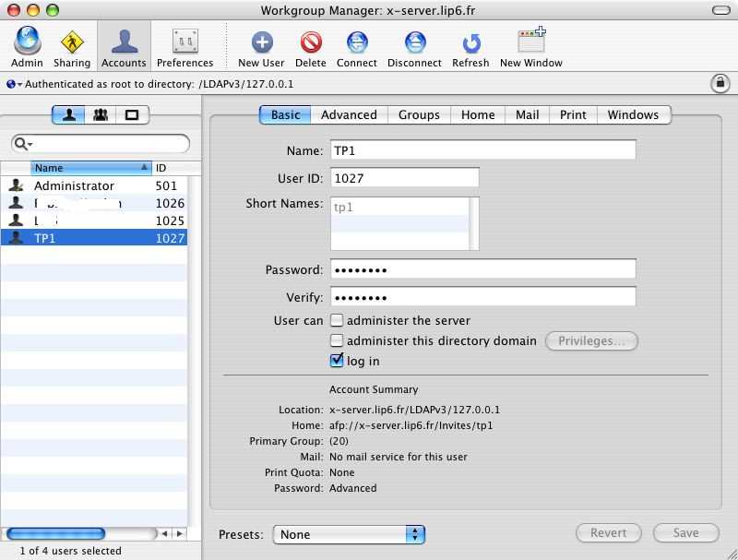Click the Save button

(685, 532)
